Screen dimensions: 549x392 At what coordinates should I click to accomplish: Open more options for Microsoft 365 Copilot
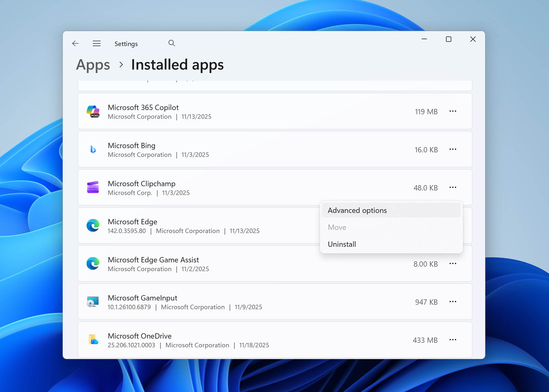pos(453,111)
